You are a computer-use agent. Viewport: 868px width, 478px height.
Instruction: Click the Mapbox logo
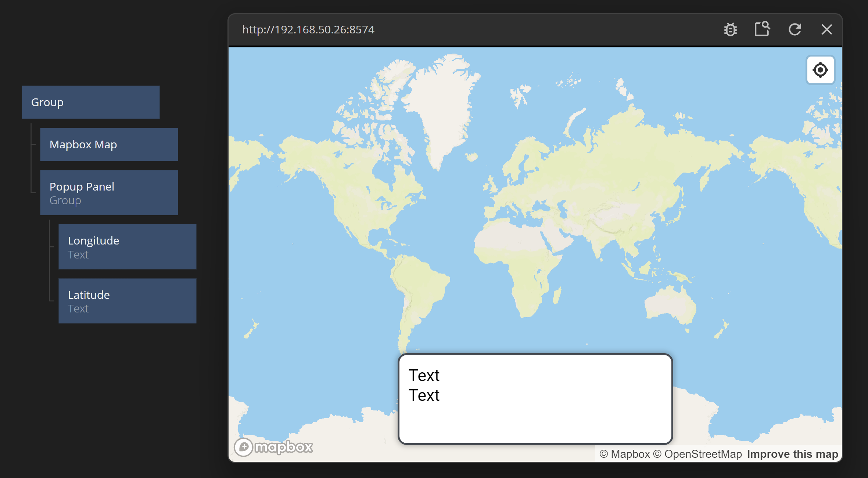point(274,447)
